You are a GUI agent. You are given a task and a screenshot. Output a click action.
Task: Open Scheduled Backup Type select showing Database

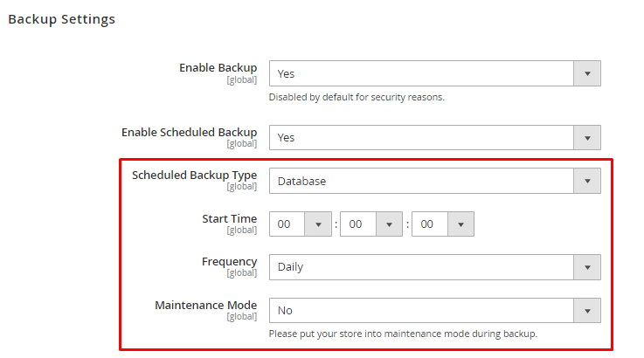[x=421, y=181]
